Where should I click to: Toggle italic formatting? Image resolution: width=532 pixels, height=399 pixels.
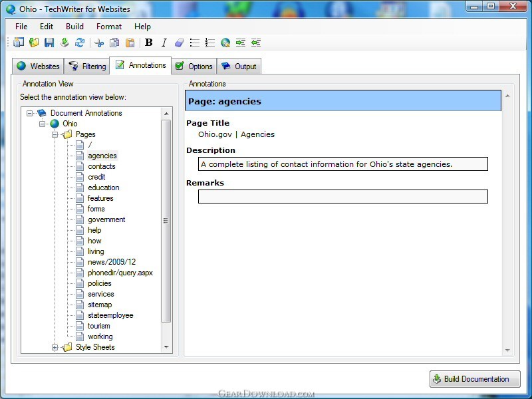[x=164, y=43]
